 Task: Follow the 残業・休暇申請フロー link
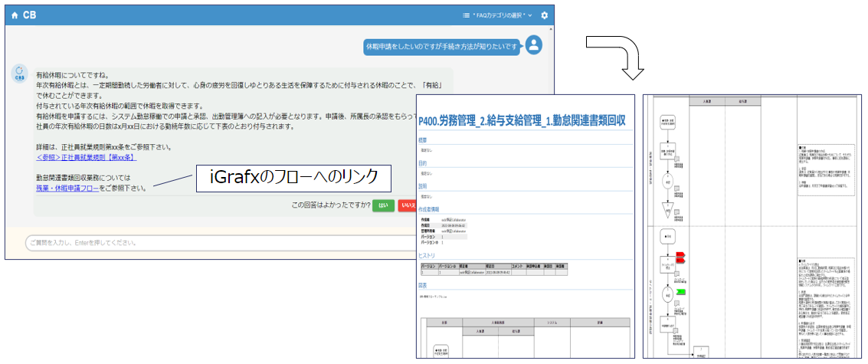[67, 189]
